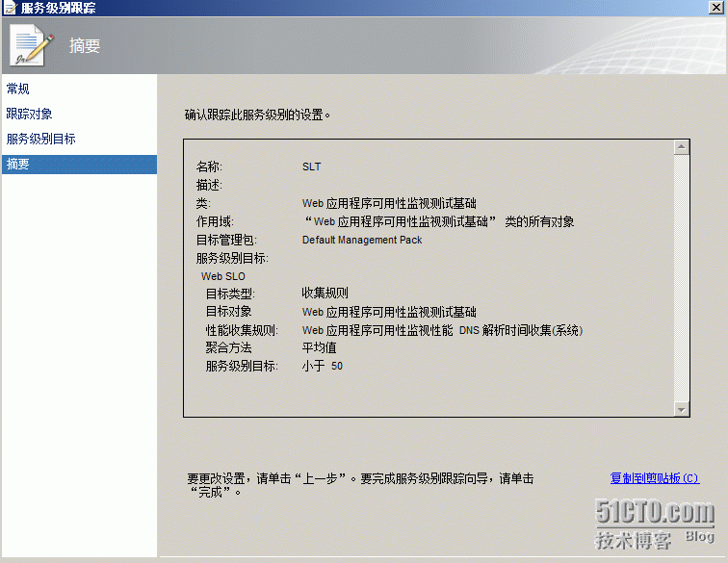
Task: Click the 复制到剪贴板(C) link
Action: point(655,478)
